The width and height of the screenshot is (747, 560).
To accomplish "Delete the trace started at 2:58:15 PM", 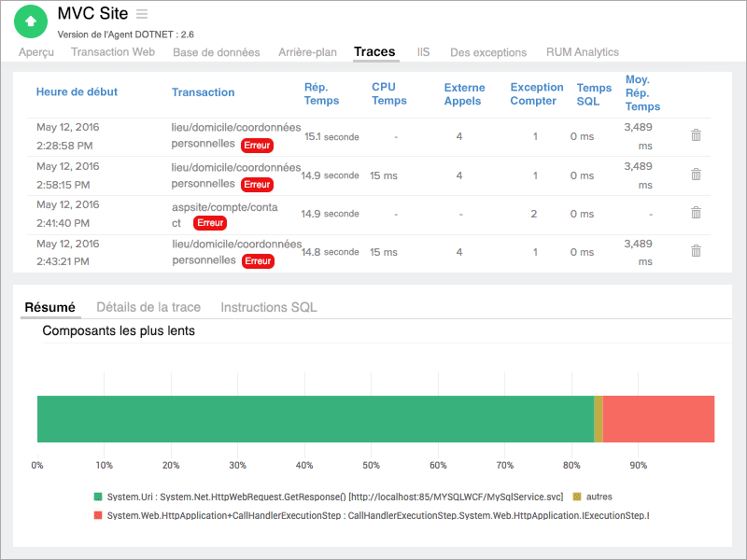I will click(696, 175).
